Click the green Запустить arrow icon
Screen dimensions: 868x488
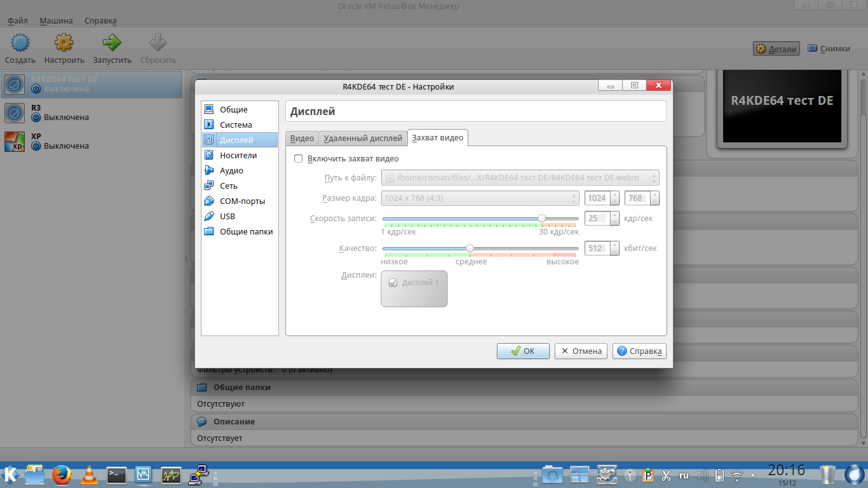(112, 43)
